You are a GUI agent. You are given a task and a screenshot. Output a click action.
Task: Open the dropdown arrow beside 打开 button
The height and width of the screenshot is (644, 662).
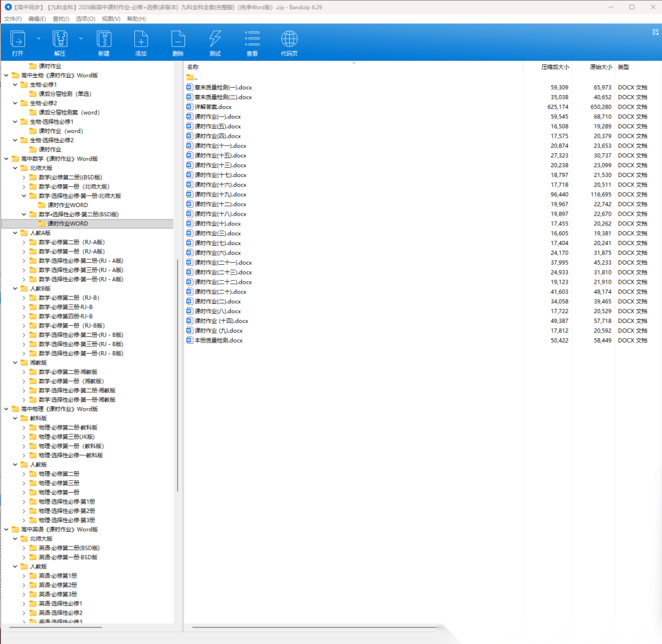click(x=39, y=38)
